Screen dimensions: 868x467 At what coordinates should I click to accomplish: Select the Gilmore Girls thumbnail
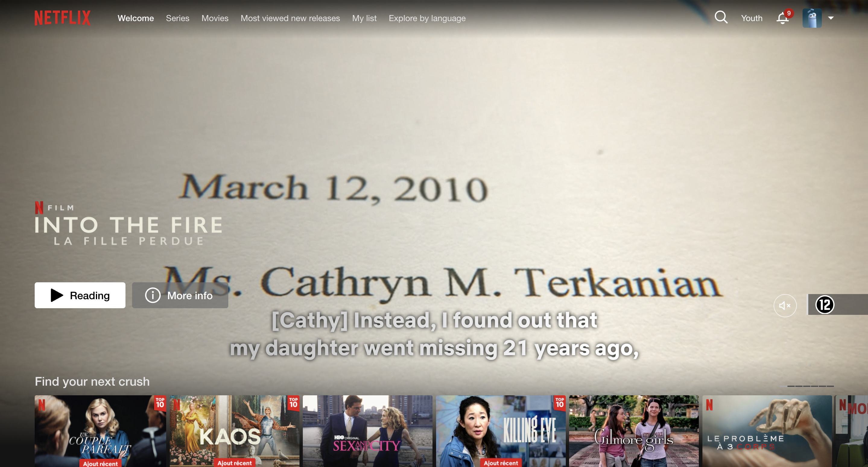coord(633,431)
